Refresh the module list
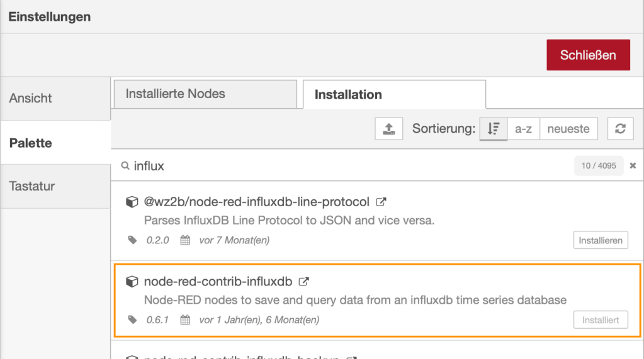The height and width of the screenshot is (359, 644). [620, 129]
